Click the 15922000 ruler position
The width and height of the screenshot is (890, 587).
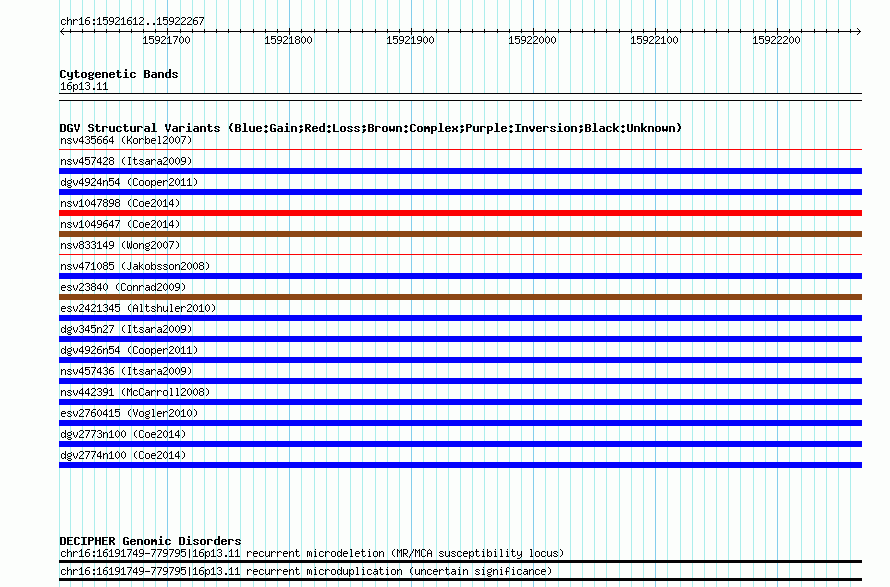click(x=532, y=40)
